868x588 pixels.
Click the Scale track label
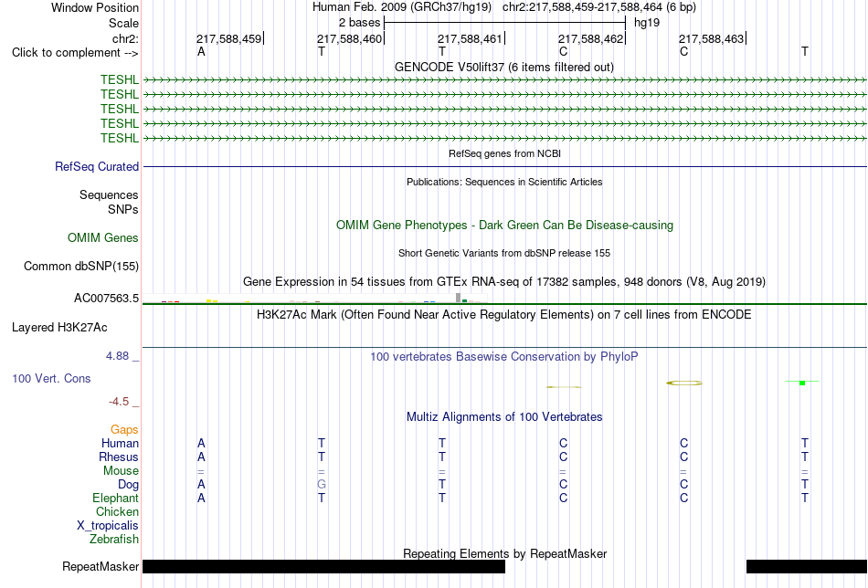click(123, 23)
